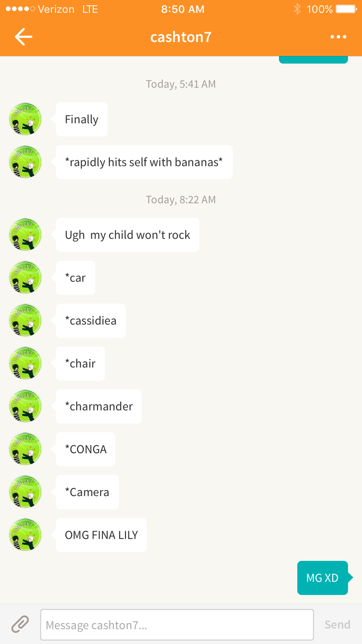
Task: Tap the avatar beside 'OMG FINA LILY'
Action: tap(25, 535)
